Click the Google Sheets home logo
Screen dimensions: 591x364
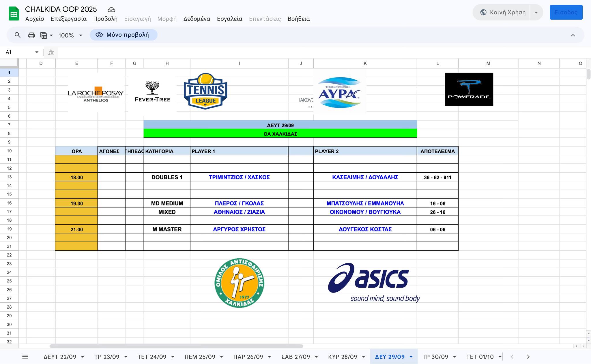(x=14, y=14)
